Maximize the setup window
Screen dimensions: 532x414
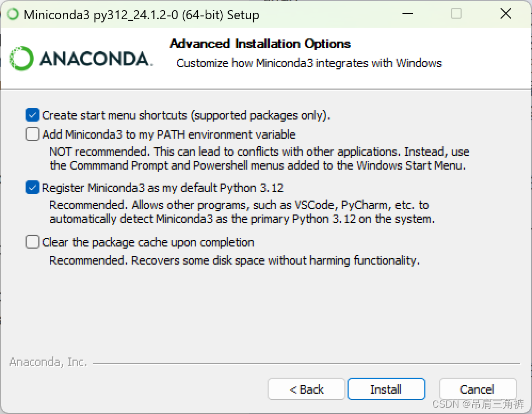(456, 13)
